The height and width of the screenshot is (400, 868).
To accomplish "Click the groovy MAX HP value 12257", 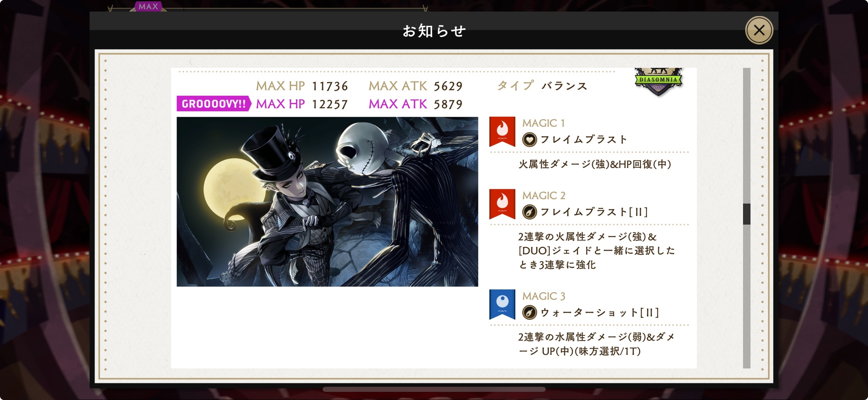I will 330,104.
